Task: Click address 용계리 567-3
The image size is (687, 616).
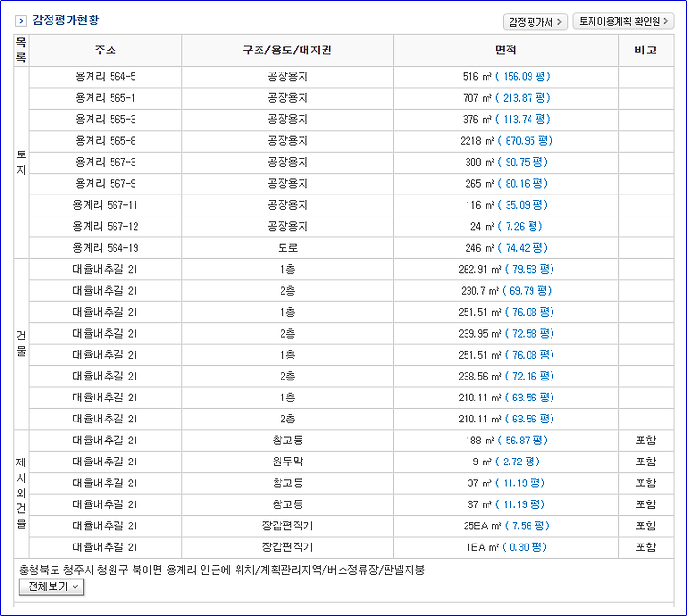Action: pyautogui.click(x=106, y=162)
